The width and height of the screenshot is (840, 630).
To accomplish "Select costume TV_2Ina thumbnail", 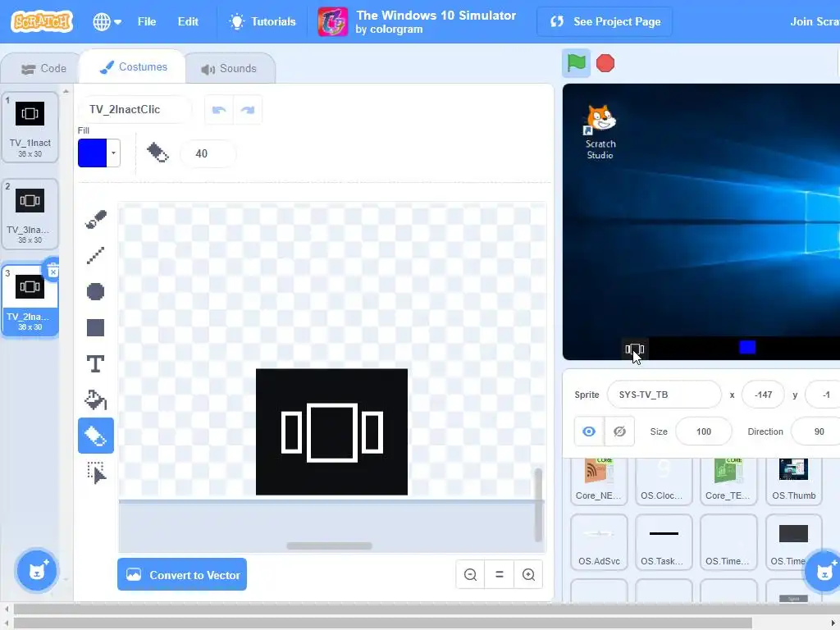I will pyautogui.click(x=30, y=300).
